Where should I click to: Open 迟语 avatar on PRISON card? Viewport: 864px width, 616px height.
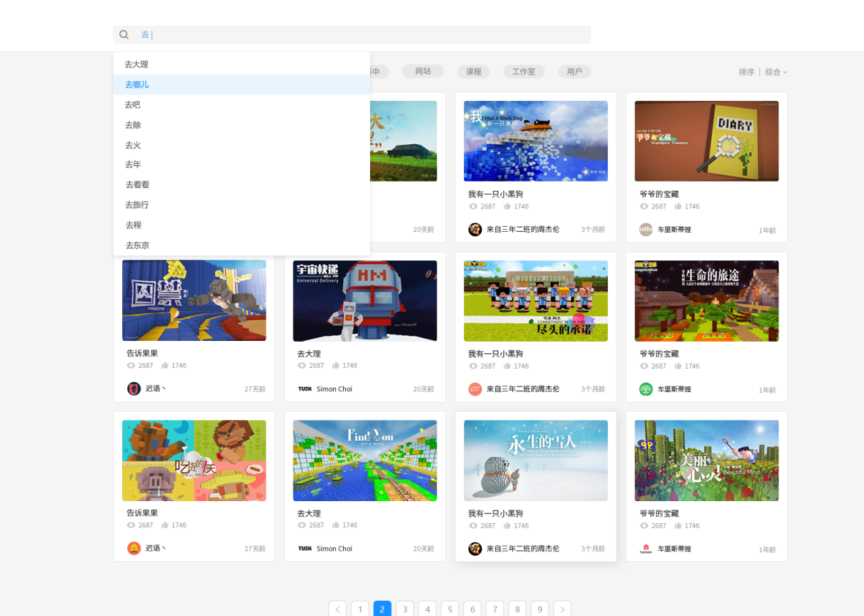[x=134, y=388]
